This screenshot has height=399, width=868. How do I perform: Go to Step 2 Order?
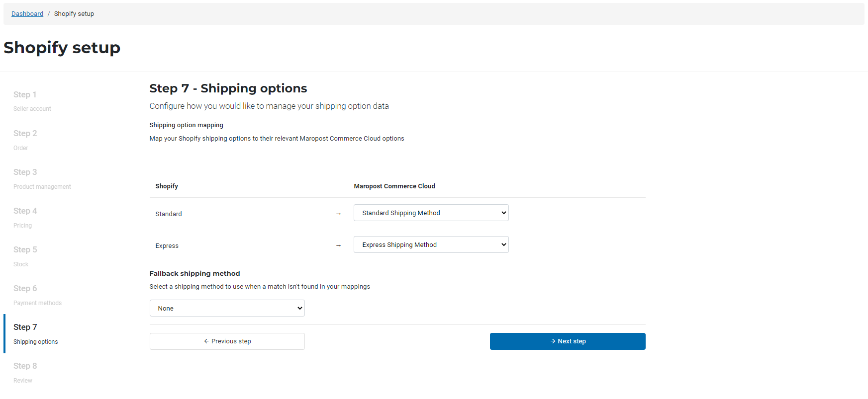coord(25,140)
